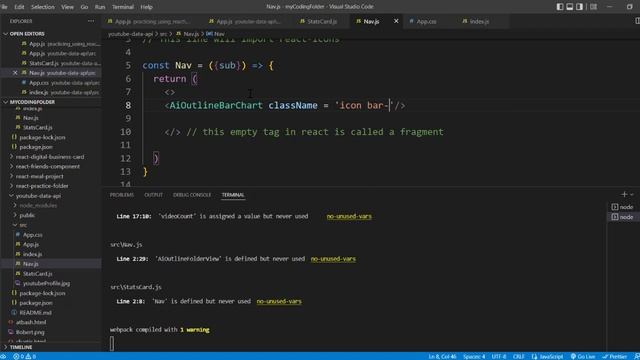Expand react-digital-business-card folder
The height and width of the screenshot is (360, 640).
pos(50,157)
